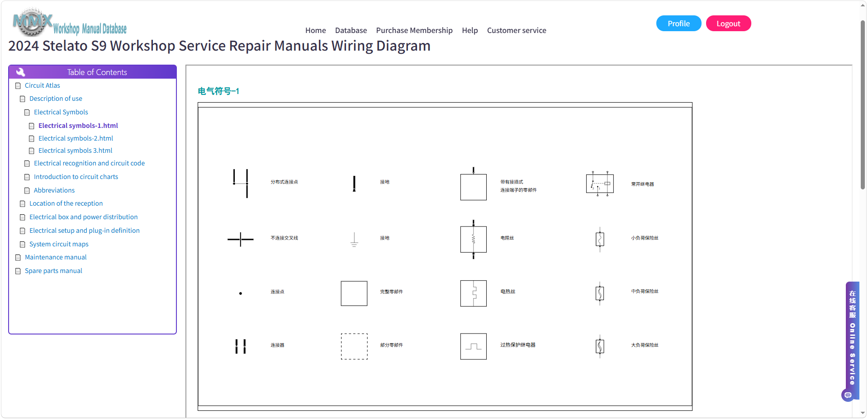Open Electrical symbols-1.html page

(78, 126)
